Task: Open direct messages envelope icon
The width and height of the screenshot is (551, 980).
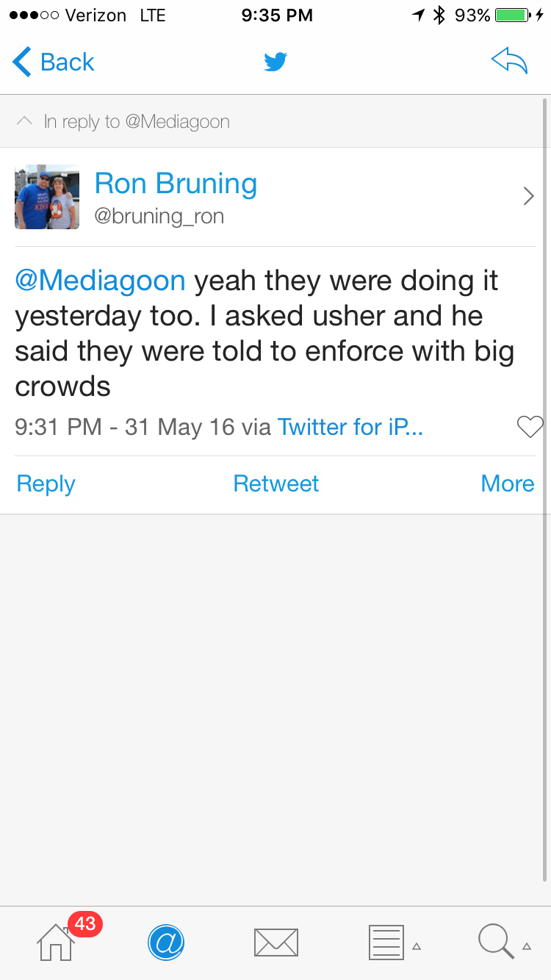Action: coord(275,942)
